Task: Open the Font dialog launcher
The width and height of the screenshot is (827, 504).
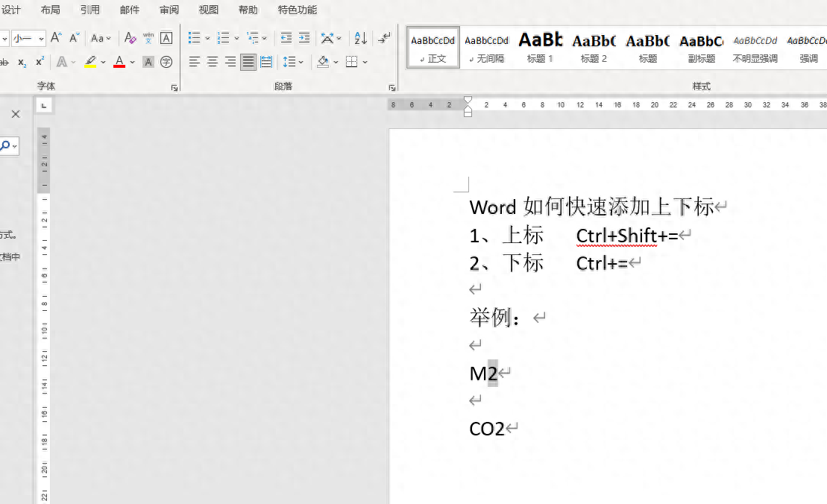Action: 174,88
